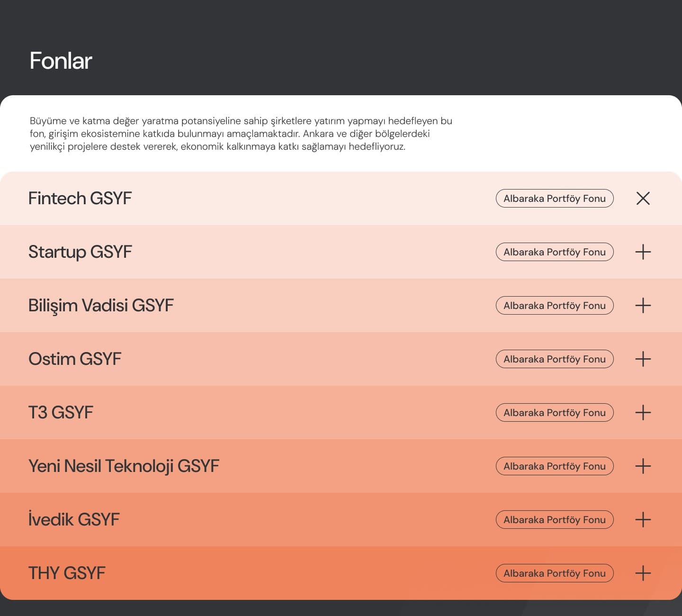Select the T3 GSYF heading
Viewport: 682px width, 616px height.
61,412
